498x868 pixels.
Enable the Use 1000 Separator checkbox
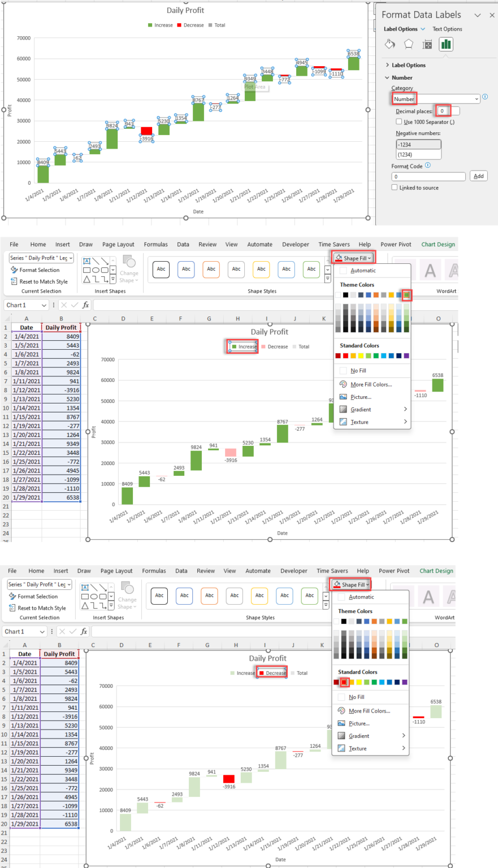coord(399,122)
